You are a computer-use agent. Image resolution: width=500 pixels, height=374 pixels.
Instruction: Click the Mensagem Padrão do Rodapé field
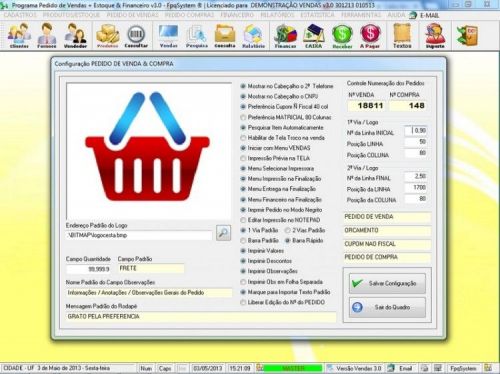(x=201, y=317)
